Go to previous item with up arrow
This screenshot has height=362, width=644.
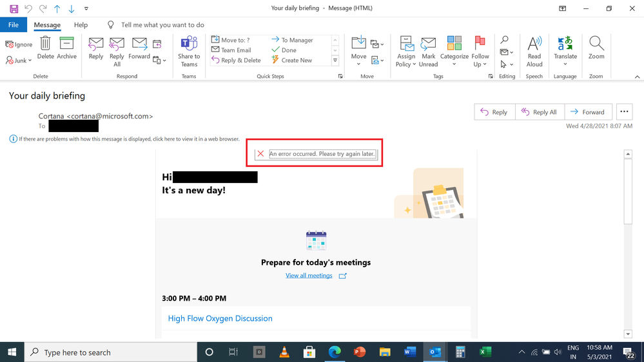pyautogui.click(x=57, y=8)
